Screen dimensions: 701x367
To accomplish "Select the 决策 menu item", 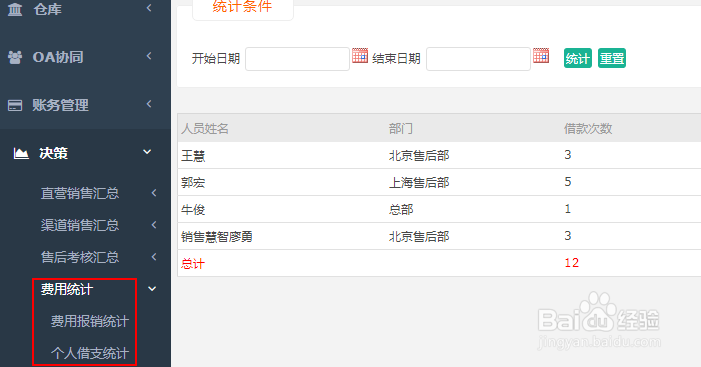I will [x=54, y=153].
